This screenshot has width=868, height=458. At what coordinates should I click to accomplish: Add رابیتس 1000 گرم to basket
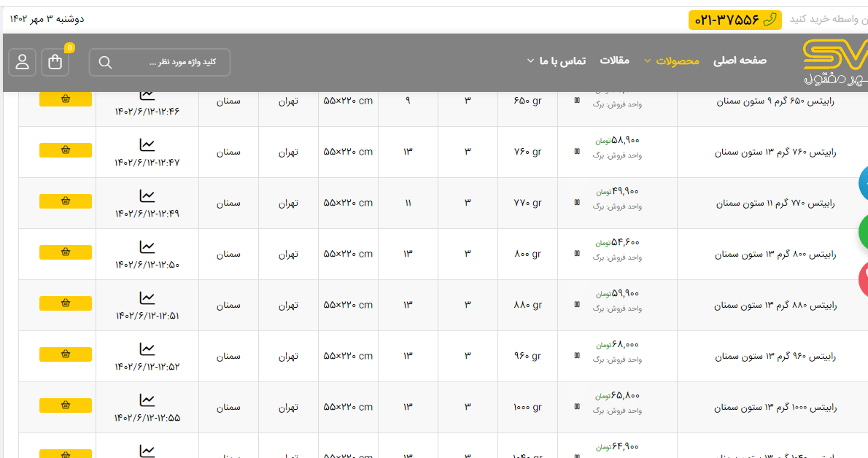[x=66, y=405]
